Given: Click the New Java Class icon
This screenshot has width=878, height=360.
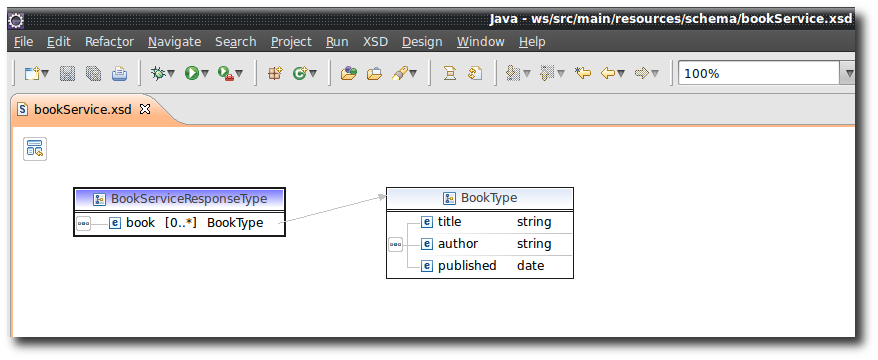Looking at the screenshot, I should pyautogui.click(x=301, y=73).
